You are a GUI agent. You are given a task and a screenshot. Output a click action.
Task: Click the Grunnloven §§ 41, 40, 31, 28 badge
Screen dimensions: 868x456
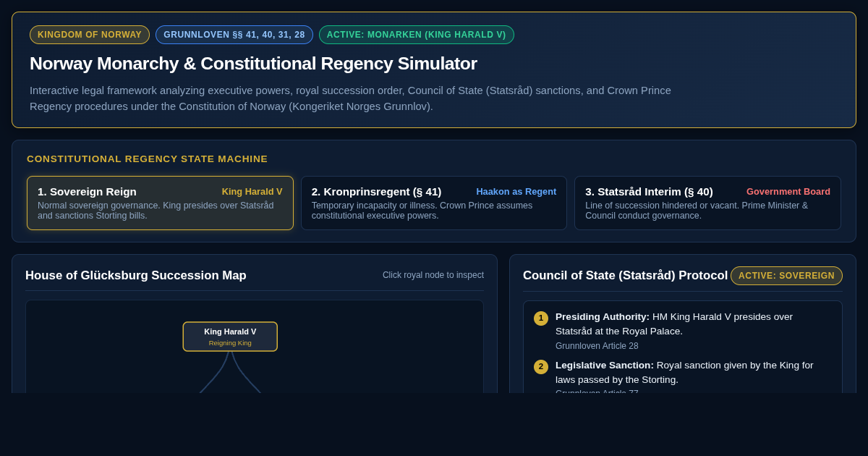click(x=234, y=35)
